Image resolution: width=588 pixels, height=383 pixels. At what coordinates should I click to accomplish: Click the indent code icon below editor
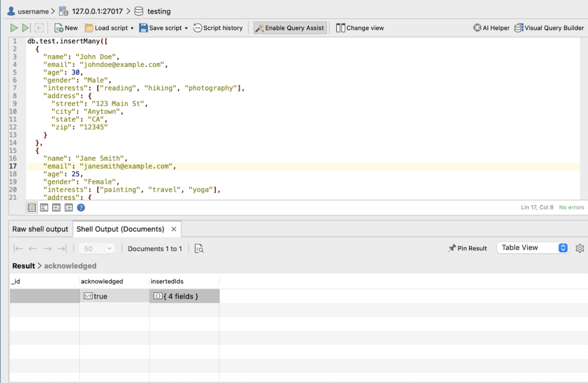click(56, 208)
